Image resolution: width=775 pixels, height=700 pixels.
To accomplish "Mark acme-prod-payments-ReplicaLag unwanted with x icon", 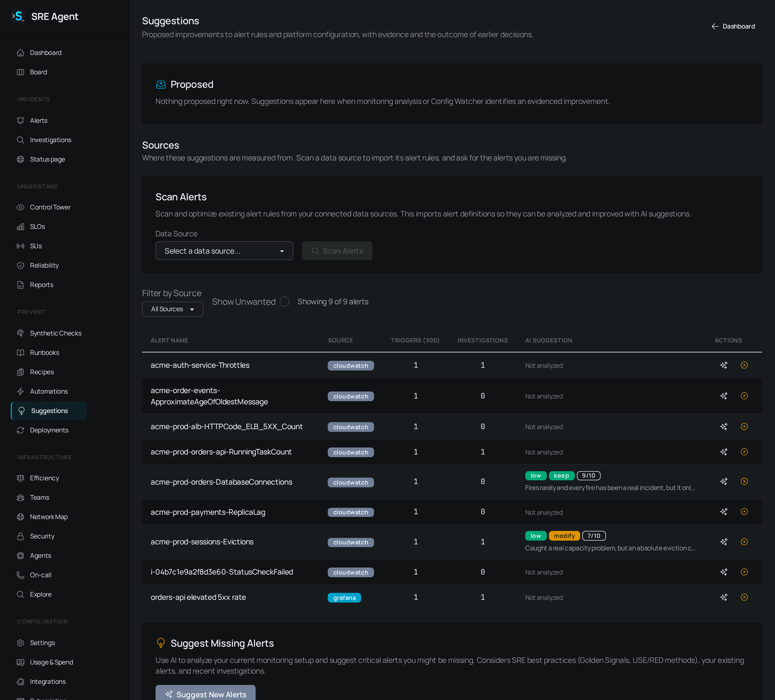I will click(744, 512).
